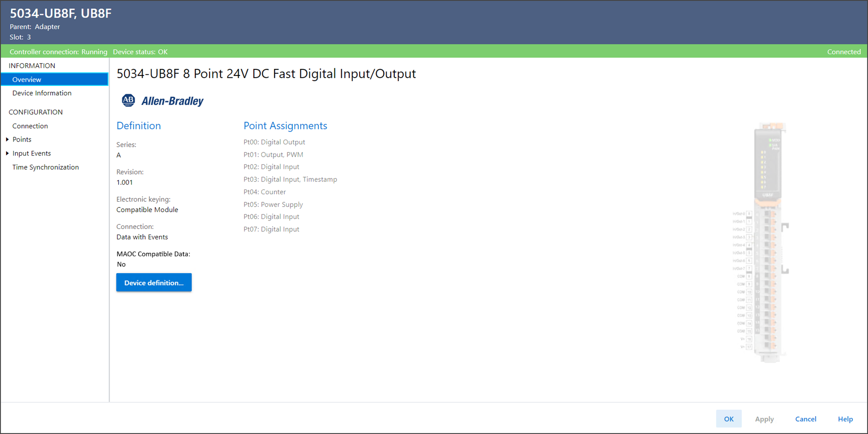Click the Apply button

pos(764,419)
